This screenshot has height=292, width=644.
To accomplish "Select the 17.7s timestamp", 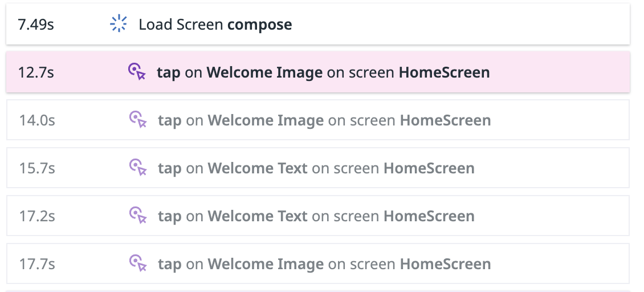I will pos(37,264).
